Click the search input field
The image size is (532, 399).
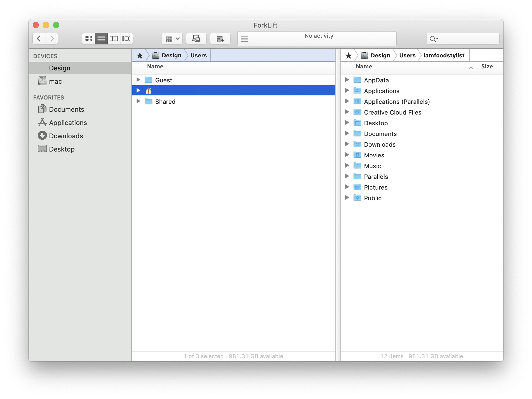467,39
